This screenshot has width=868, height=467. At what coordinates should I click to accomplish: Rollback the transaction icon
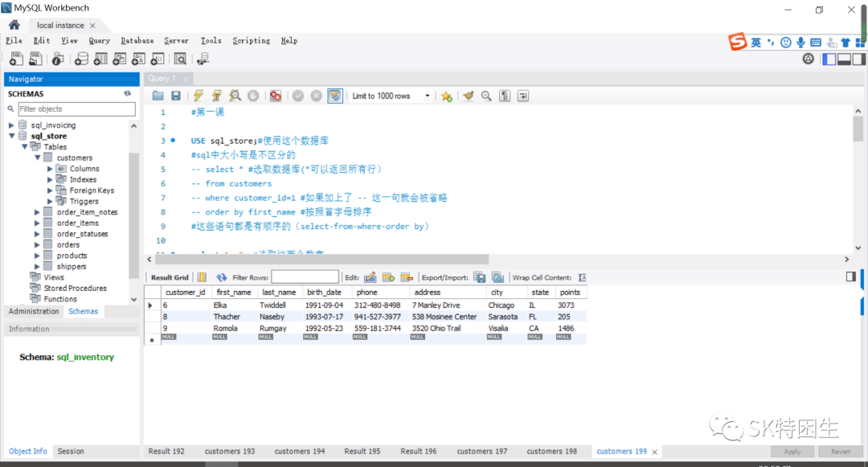(x=316, y=96)
